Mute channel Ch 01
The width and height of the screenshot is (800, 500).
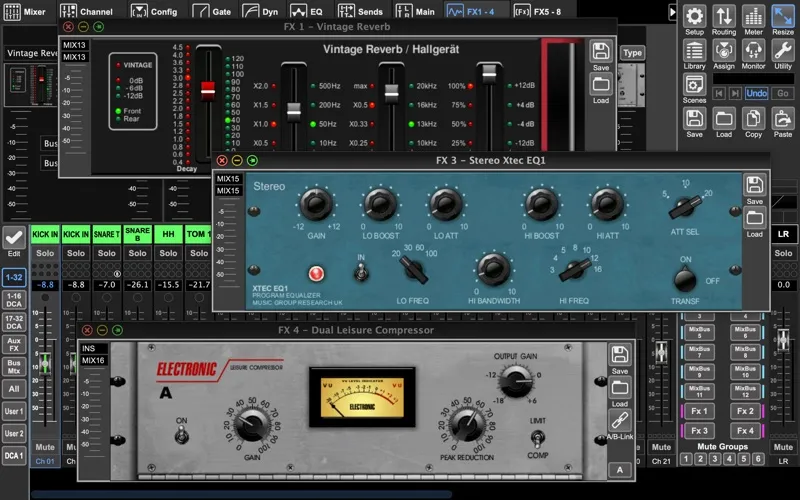[x=45, y=447]
